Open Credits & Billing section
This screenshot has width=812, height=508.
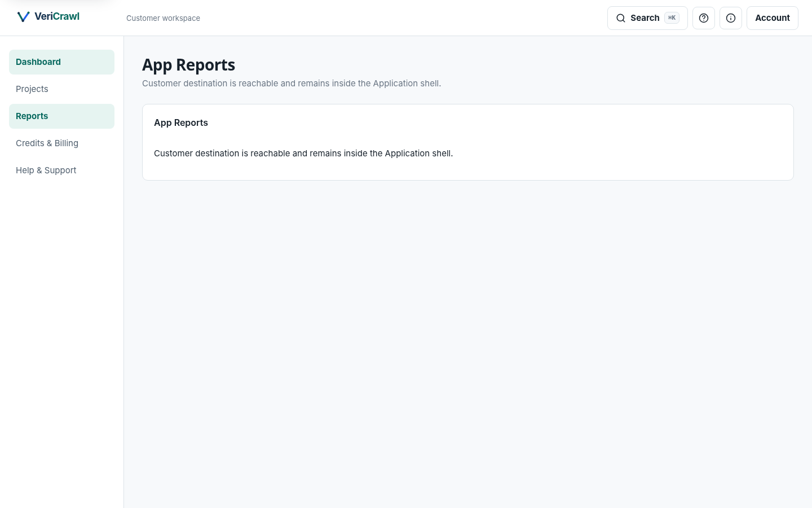tap(61, 143)
